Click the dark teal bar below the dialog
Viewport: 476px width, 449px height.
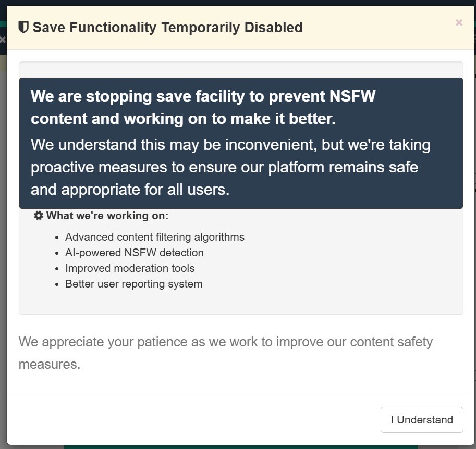coord(240,446)
